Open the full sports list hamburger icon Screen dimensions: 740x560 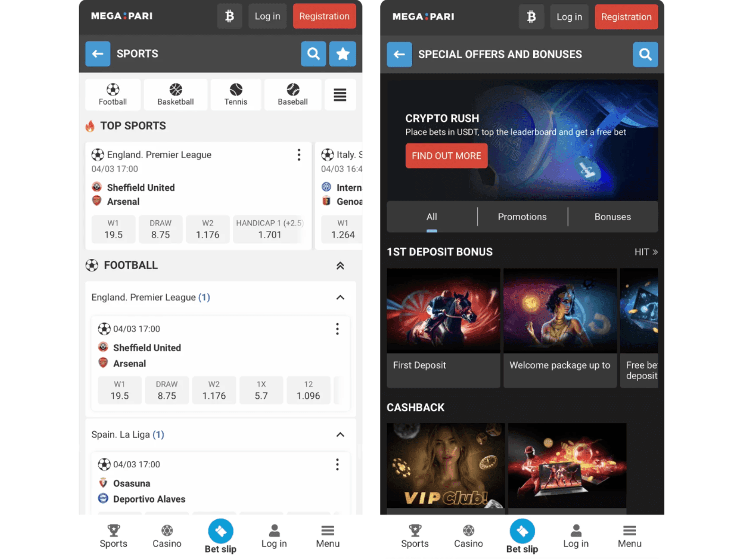tap(340, 95)
